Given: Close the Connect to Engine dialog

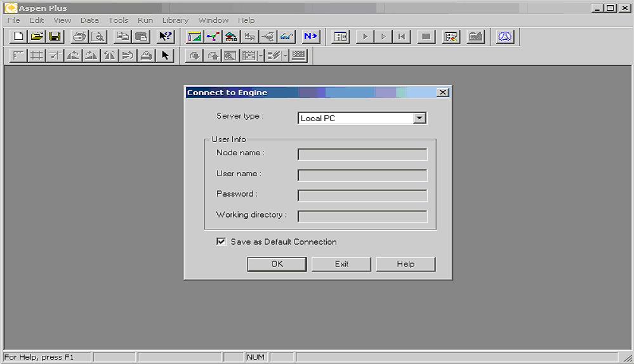Looking at the screenshot, I should (x=443, y=93).
